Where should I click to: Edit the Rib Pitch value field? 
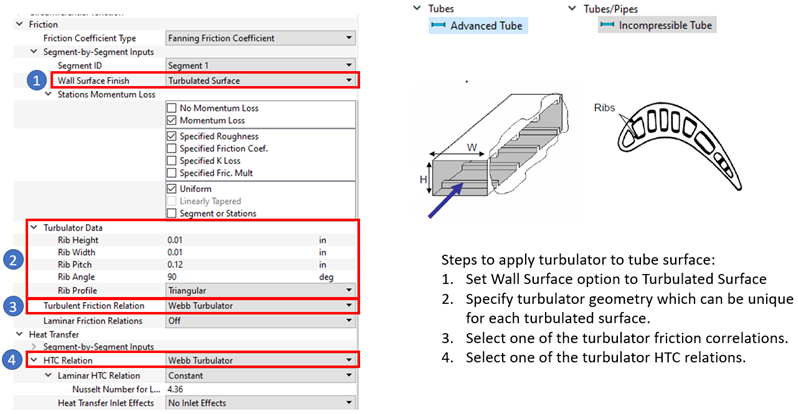pyautogui.click(x=250, y=265)
